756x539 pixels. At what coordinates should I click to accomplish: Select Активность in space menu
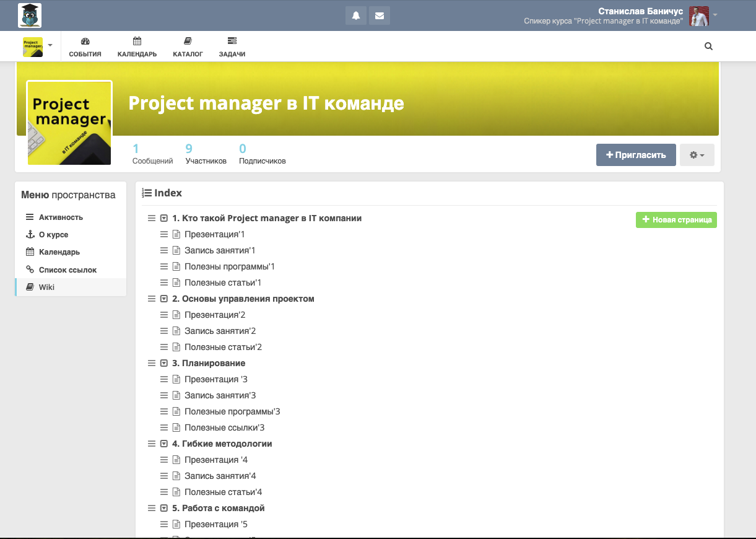[x=61, y=217]
